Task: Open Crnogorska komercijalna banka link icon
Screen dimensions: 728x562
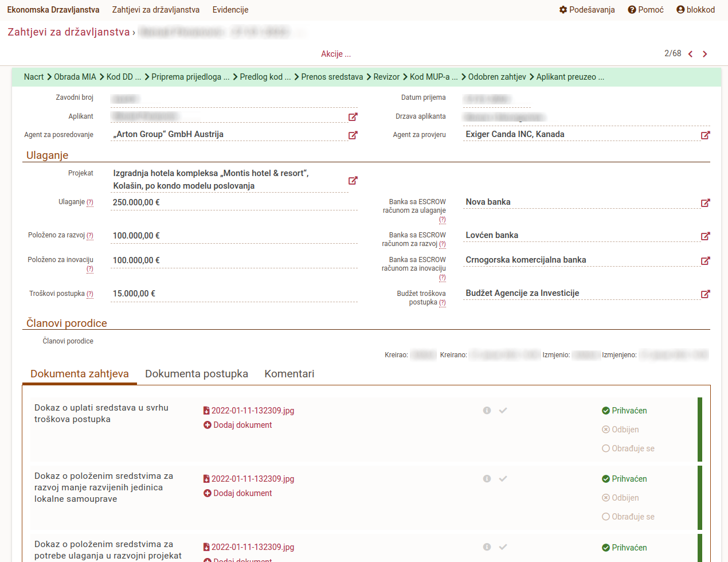Action: click(706, 261)
